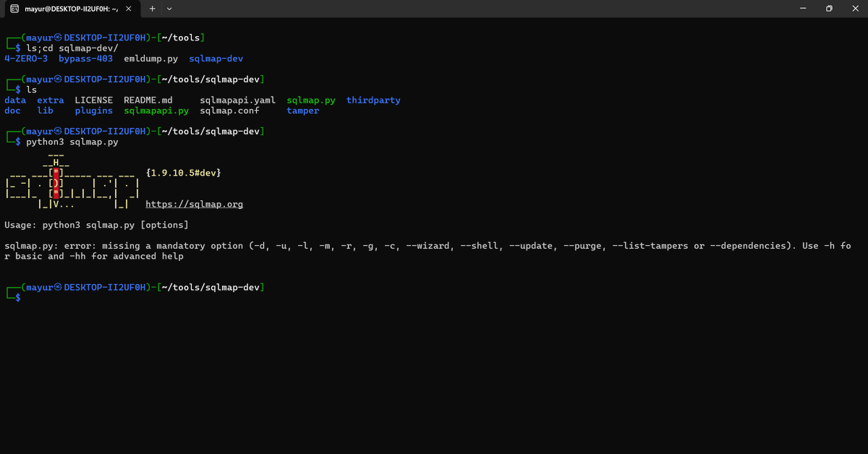Close the terminal window
Viewport: 868px width, 454px height.
click(855, 9)
